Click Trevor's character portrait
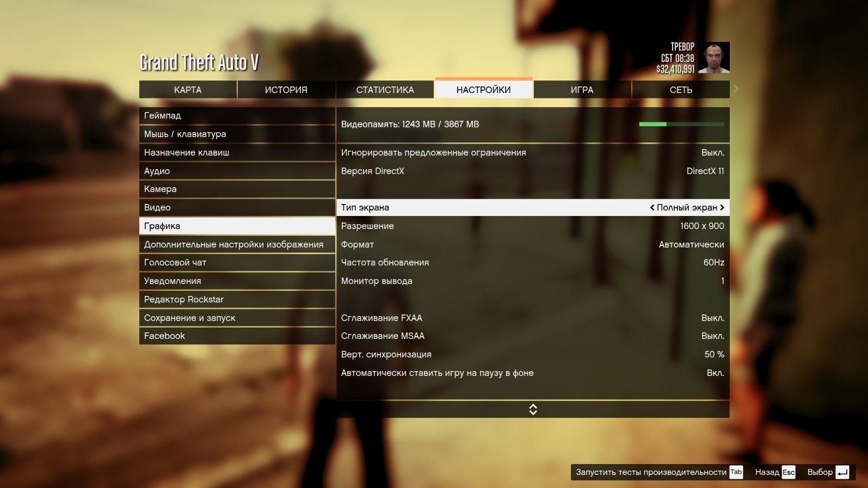The image size is (868, 488). point(713,58)
